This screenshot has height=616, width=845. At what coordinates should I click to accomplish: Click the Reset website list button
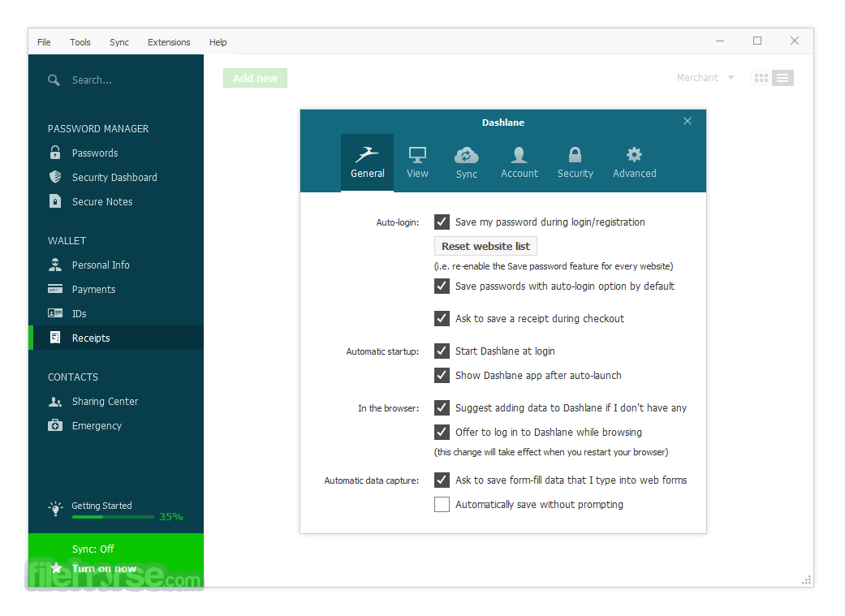click(x=485, y=246)
